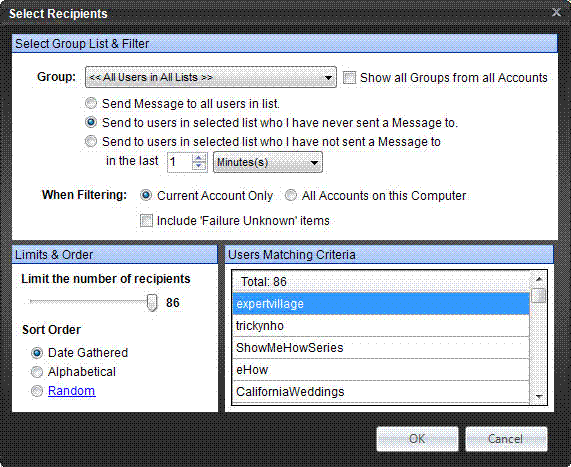Open the Group dropdown list
Image resolution: width=571 pixels, height=467 pixels.
pos(210,77)
